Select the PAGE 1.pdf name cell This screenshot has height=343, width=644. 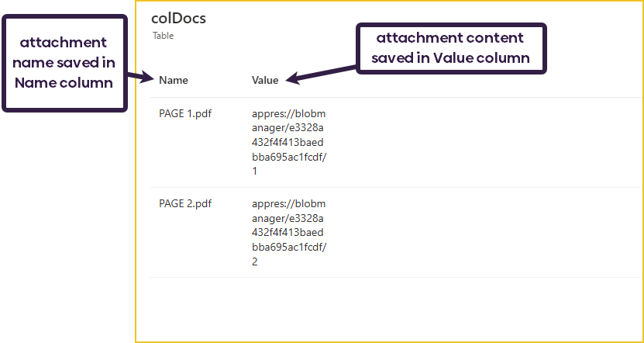pos(185,113)
